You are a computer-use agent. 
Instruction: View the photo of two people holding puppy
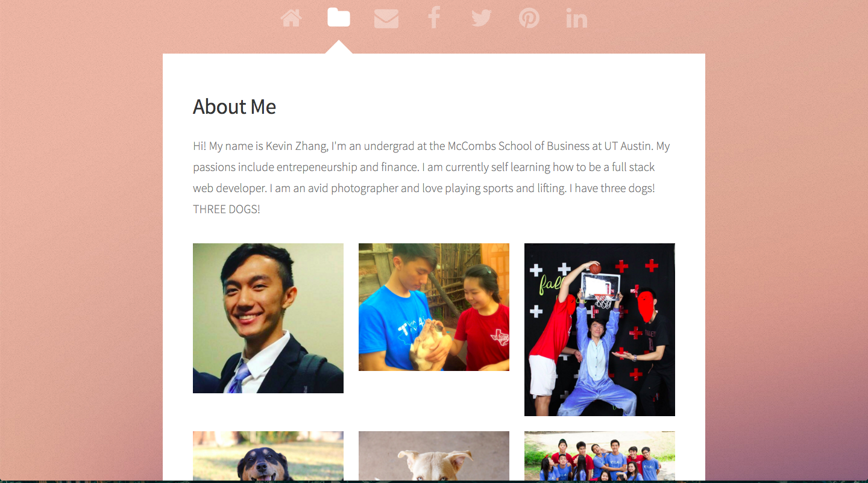434,307
